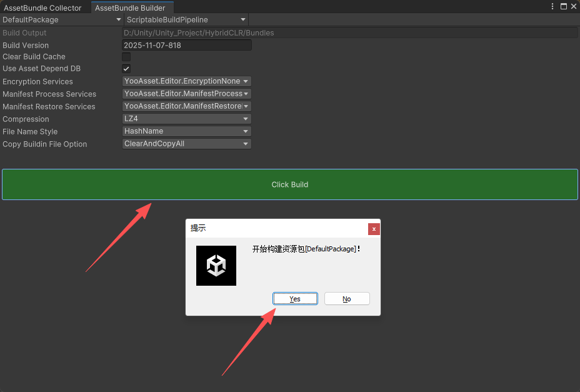This screenshot has height=392, width=580.
Task: Expand the Manifest Process Services dropdown
Action: [186, 94]
